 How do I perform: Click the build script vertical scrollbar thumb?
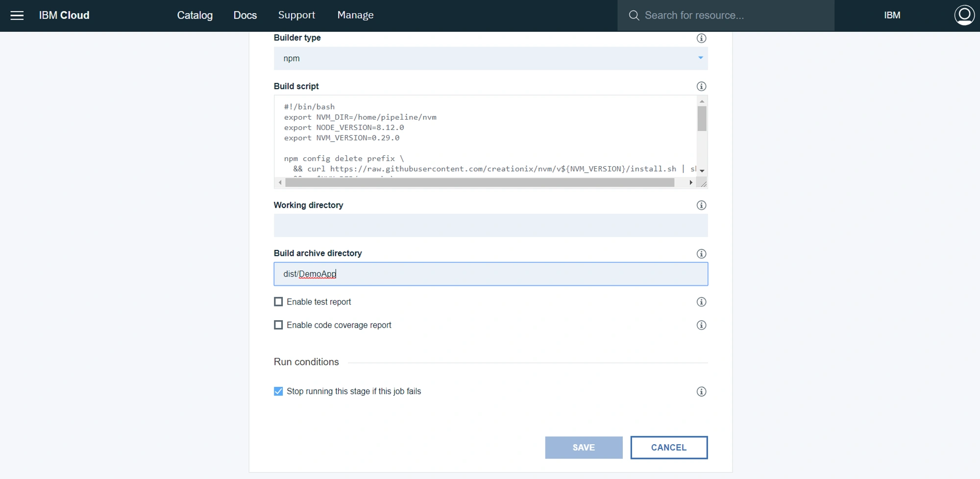pyautogui.click(x=702, y=119)
